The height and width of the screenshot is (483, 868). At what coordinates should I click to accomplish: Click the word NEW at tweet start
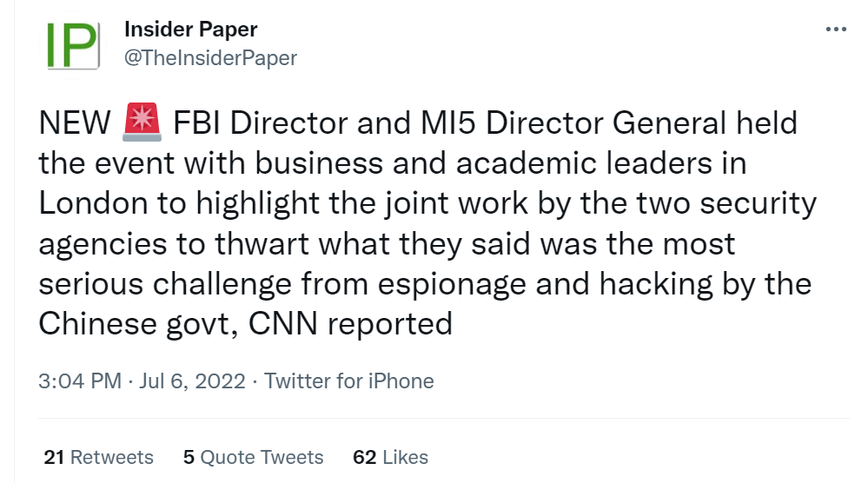(75, 122)
